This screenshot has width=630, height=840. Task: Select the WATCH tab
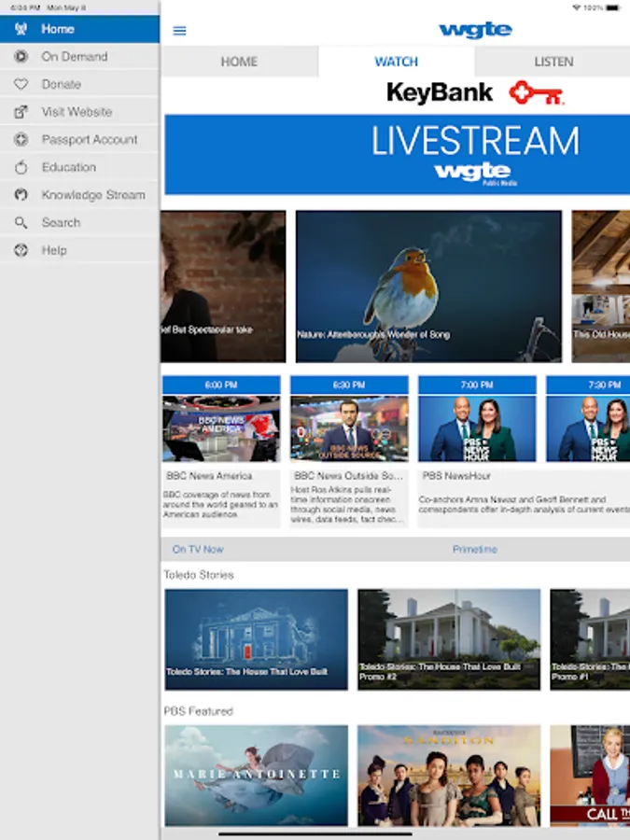tap(396, 62)
